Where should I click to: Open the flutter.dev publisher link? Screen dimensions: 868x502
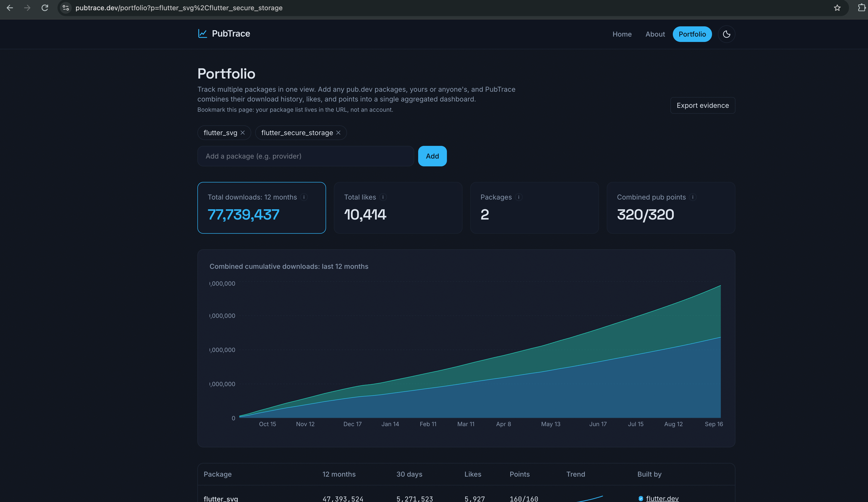coord(662,499)
